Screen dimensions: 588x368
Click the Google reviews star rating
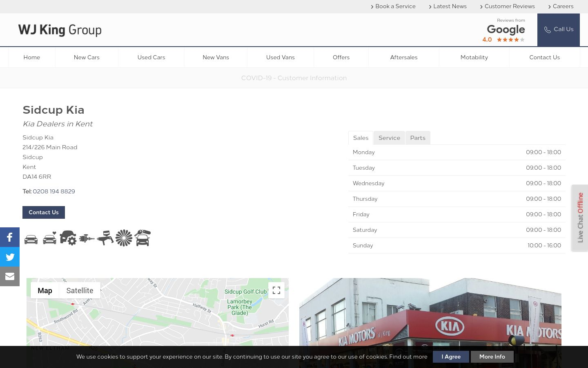point(510,40)
